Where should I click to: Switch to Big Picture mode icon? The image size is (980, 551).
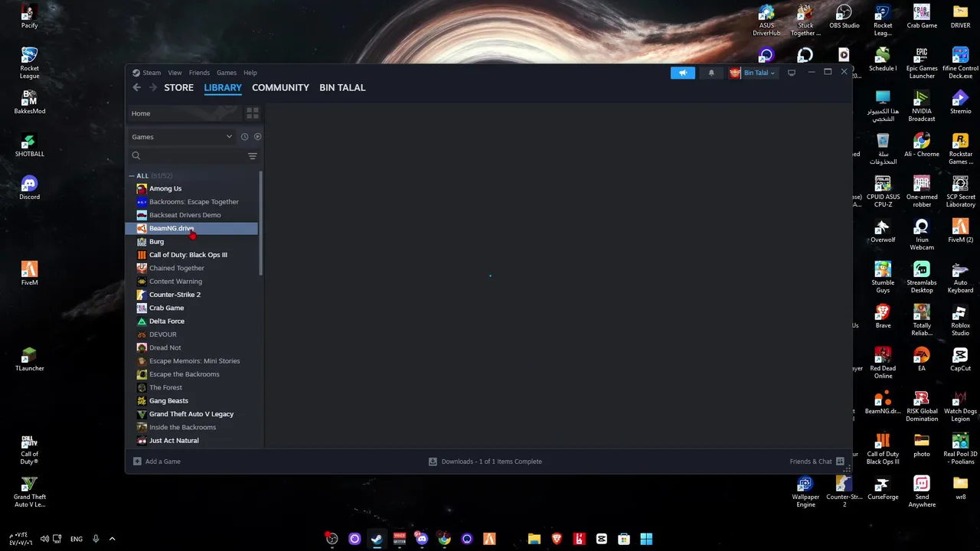click(792, 73)
